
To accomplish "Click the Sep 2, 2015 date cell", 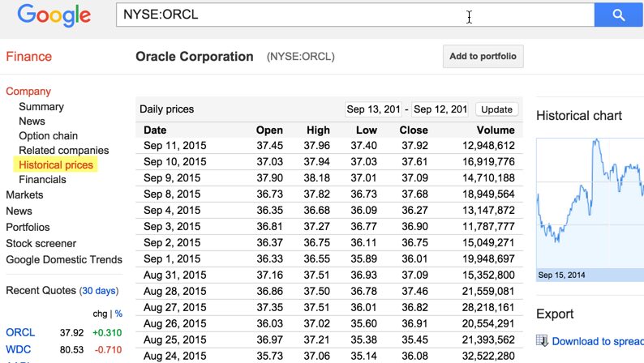I will pos(172,243).
